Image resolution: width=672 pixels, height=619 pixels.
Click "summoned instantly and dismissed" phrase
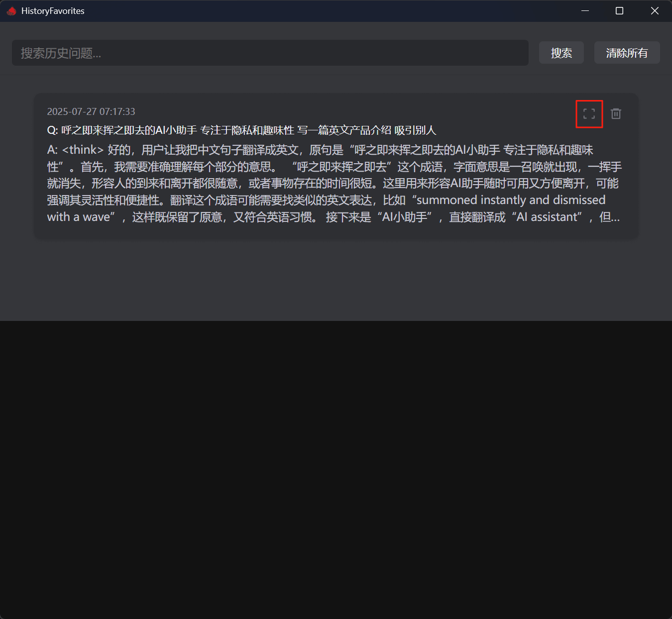point(511,200)
